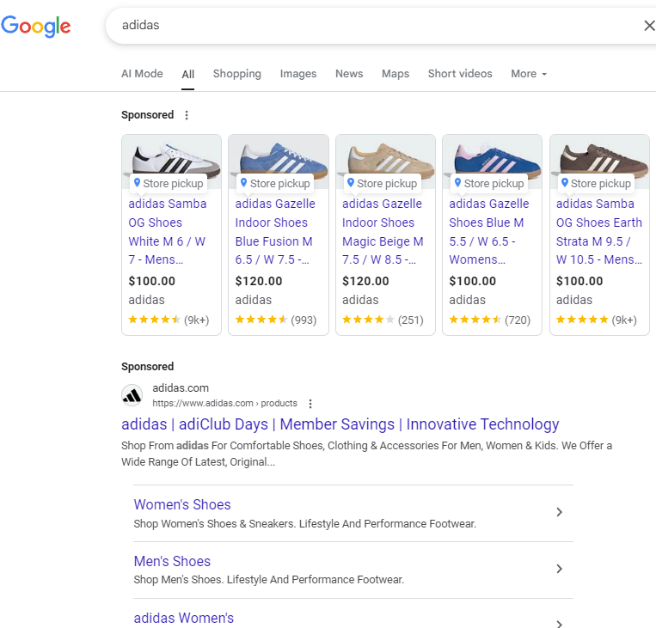Open adidas adiClub Days Member Savings headline
The image size is (656, 628).
[340, 424]
